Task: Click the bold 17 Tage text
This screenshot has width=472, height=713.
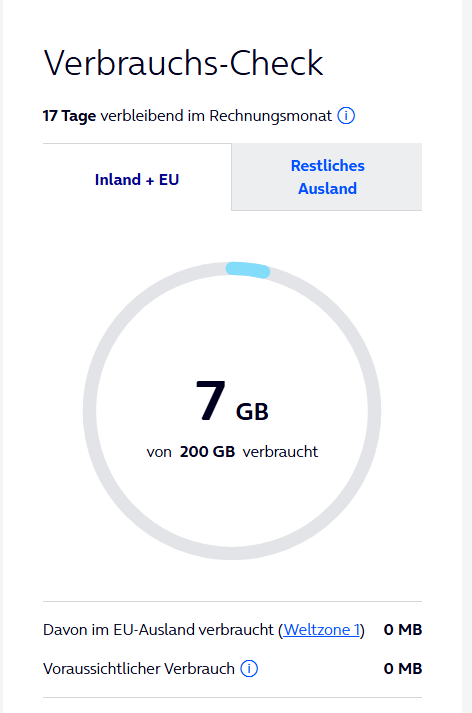Action: [69, 116]
